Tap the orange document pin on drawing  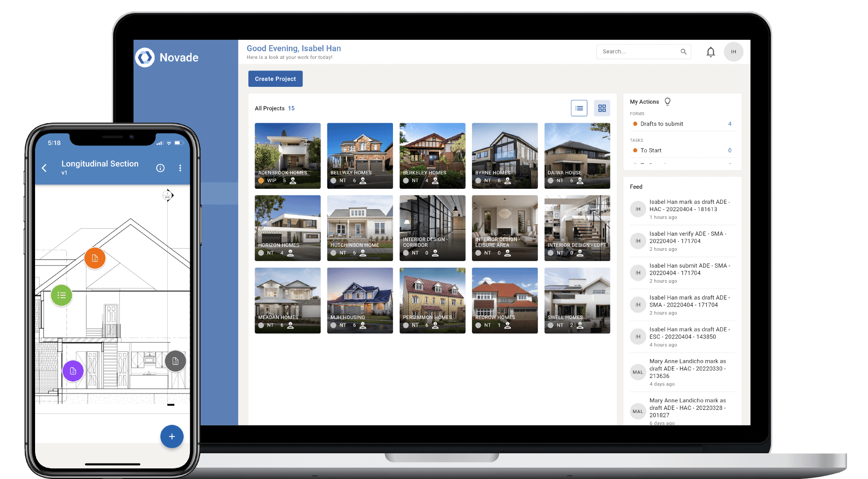pyautogui.click(x=95, y=258)
